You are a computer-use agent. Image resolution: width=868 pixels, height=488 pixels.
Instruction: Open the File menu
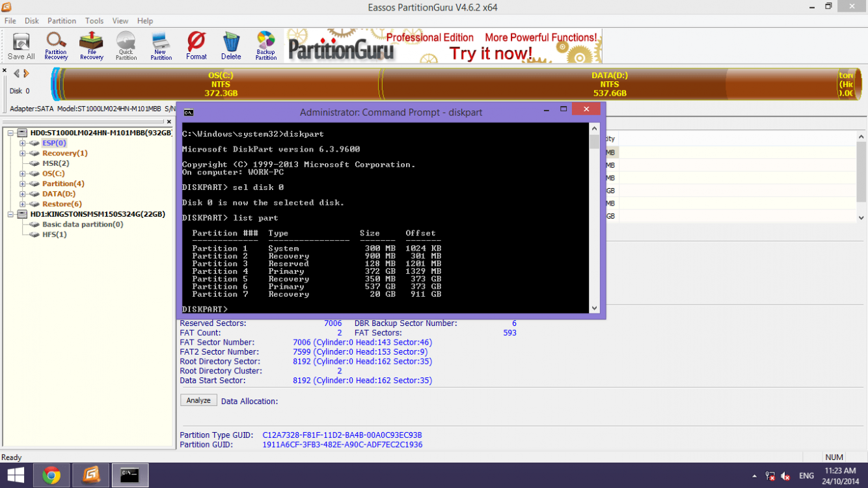point(10,21)
